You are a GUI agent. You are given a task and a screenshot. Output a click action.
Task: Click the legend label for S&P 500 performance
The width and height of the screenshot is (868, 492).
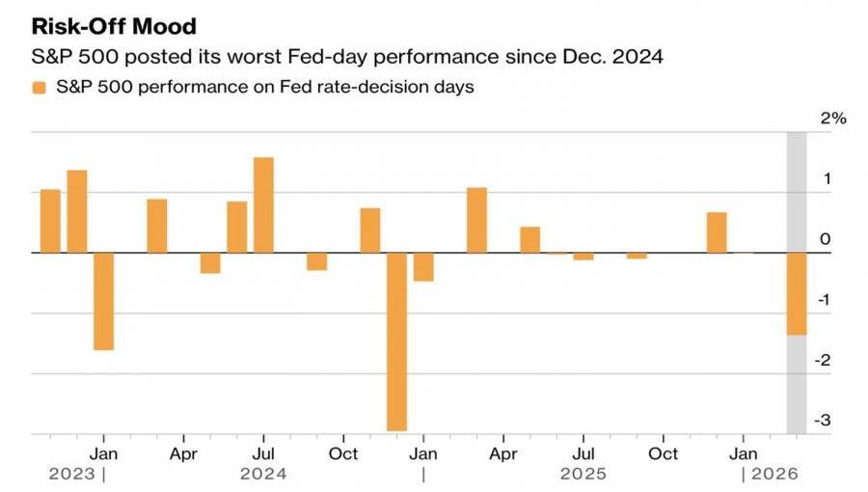pyautogui.click(x=265, y=88)
